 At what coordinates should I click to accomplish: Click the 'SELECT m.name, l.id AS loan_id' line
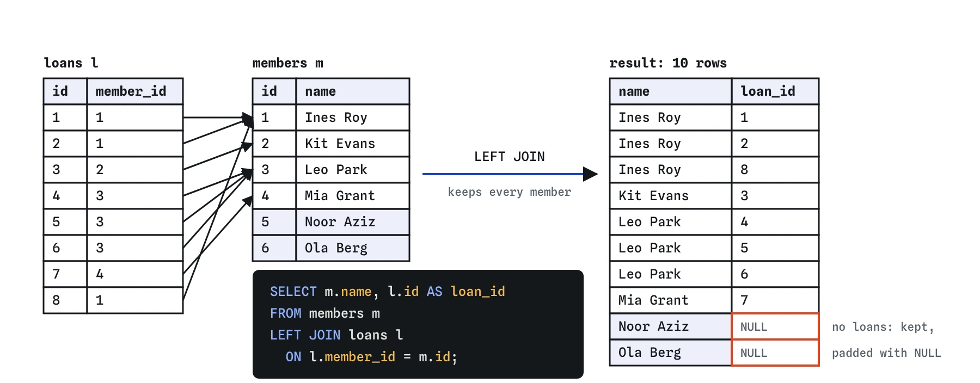[388, 292]
